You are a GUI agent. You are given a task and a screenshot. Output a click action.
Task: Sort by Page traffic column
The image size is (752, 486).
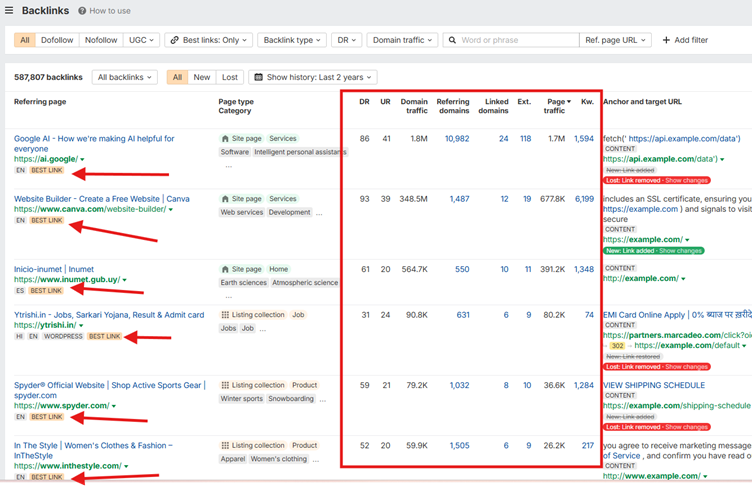coord(557,106)
